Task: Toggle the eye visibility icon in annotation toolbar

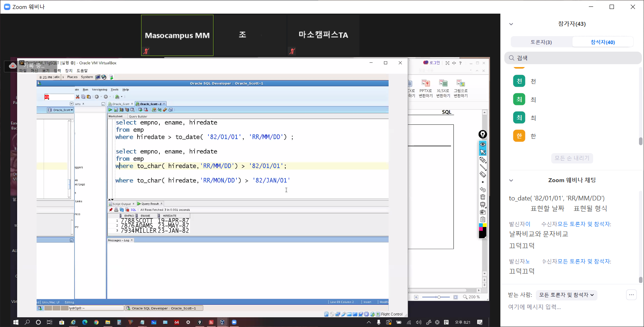Action: pos(483,144)
